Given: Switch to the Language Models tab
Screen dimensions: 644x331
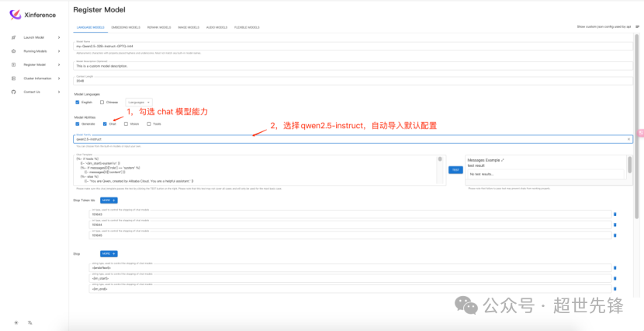Looking at the screenshot, I should click(90, 27).
